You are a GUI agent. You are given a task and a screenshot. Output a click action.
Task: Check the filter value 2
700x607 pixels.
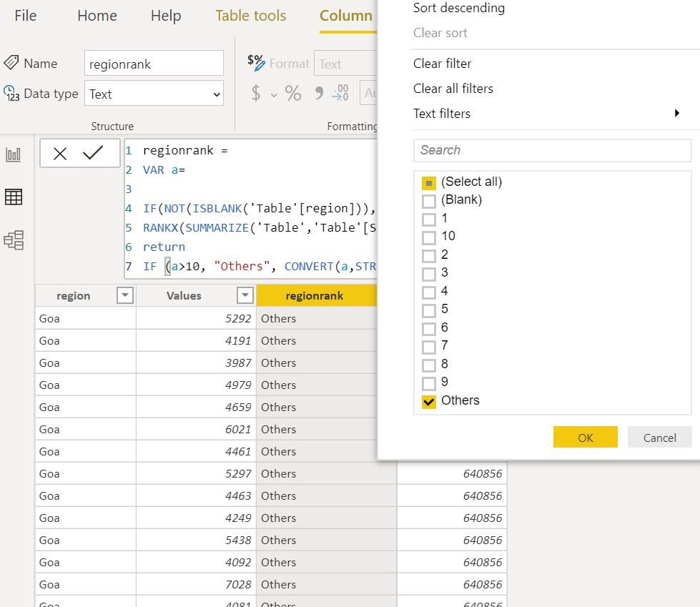tap(428, 256)
